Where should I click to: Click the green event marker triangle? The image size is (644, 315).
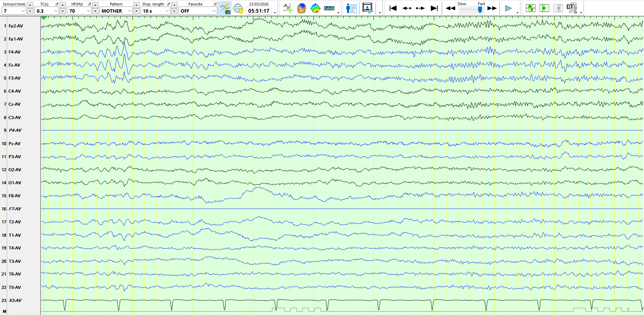[44, 18]
